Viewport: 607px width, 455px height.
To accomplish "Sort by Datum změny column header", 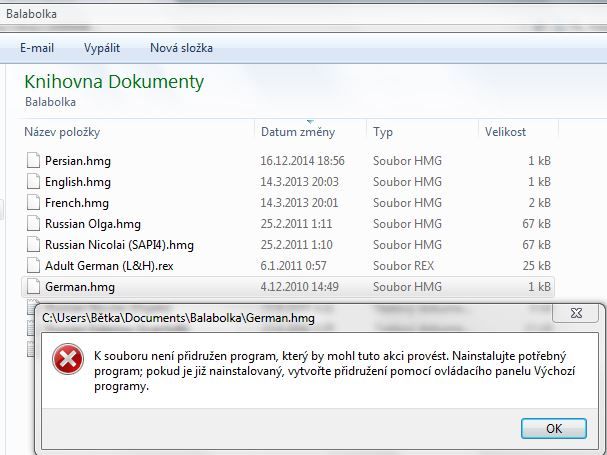I will pos(298,132).
